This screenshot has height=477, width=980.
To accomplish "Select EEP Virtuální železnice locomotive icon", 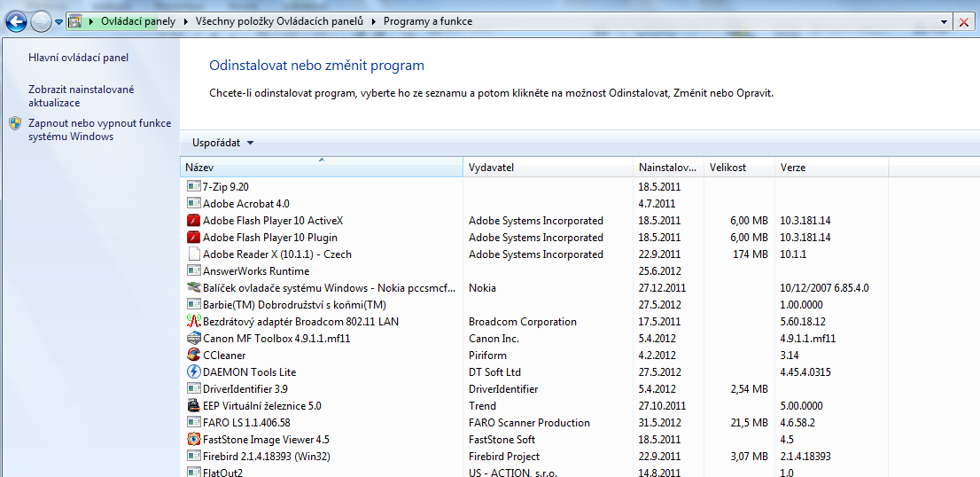I will point(194,405).
